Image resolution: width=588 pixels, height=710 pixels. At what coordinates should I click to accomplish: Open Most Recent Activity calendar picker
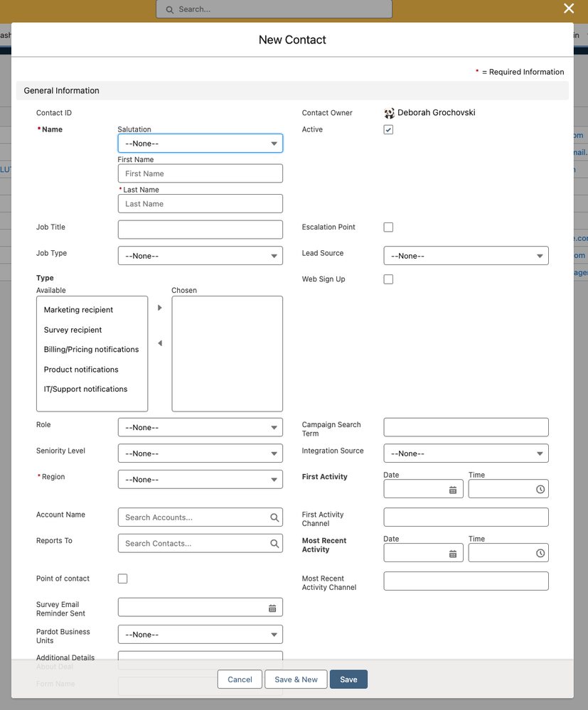452,554
